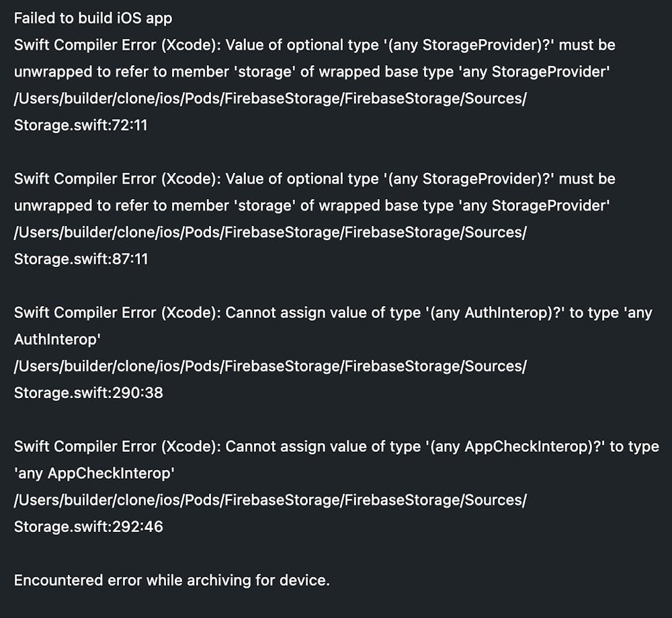Click the Pods path above Storage.swift:290:38
The height and width of the screenshot is (618, 672).
pyautogui.click(x=270, y=366)
